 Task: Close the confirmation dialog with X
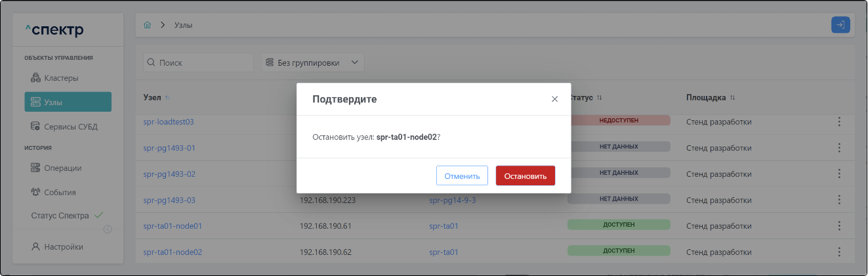tap(554, 99)
